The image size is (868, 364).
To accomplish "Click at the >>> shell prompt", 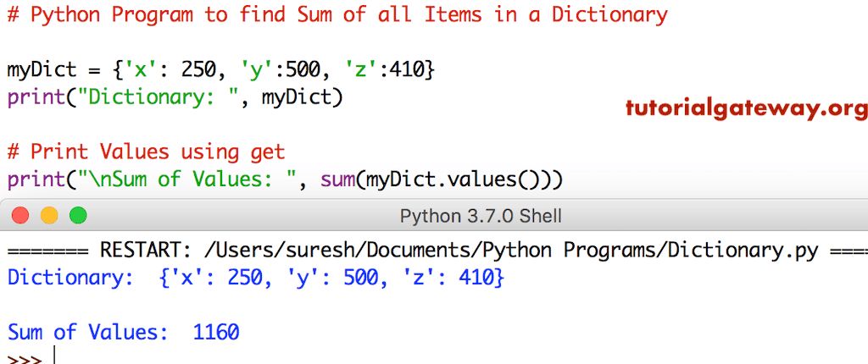I will pos(25,358).
